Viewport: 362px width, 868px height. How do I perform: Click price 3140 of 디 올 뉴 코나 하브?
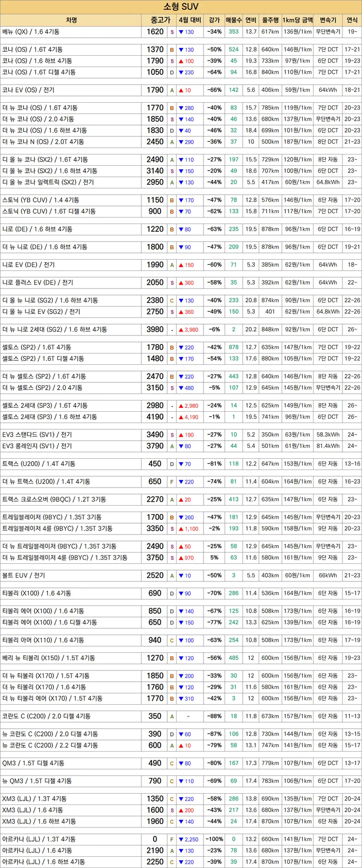(155, 171)
